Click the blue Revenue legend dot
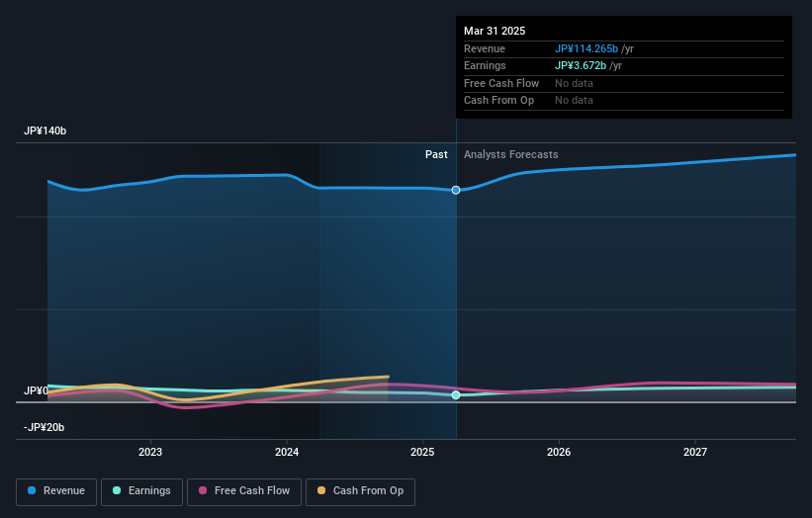This screenshot has width=812, height=518. tap(32, 490)
